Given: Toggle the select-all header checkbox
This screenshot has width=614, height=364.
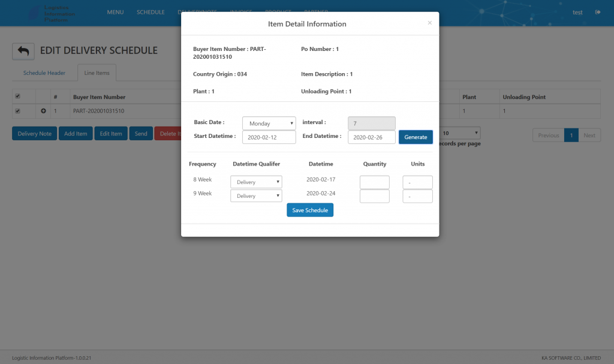Looking at the screenshot, I should click(x=17, y=96).
